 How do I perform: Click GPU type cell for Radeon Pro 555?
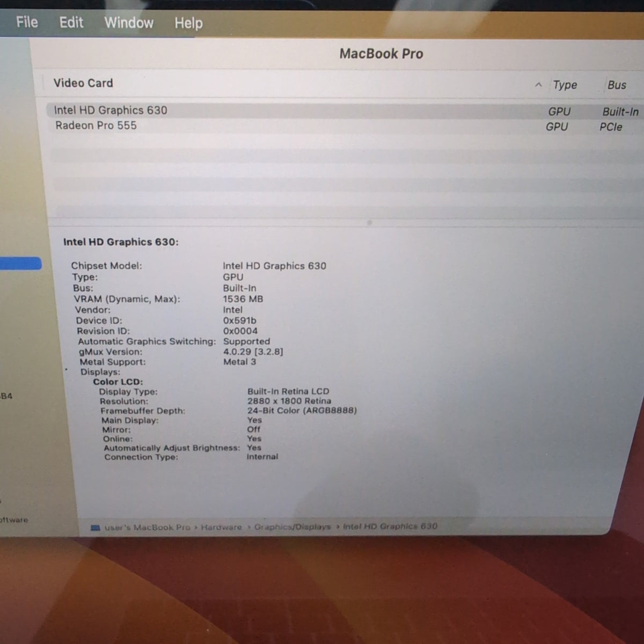(557, 127)
